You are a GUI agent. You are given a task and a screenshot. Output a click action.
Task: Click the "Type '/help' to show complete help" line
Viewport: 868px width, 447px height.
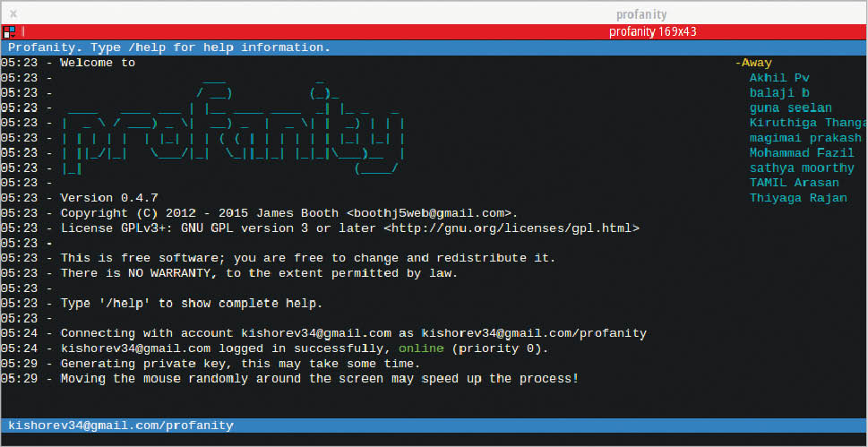192,304
